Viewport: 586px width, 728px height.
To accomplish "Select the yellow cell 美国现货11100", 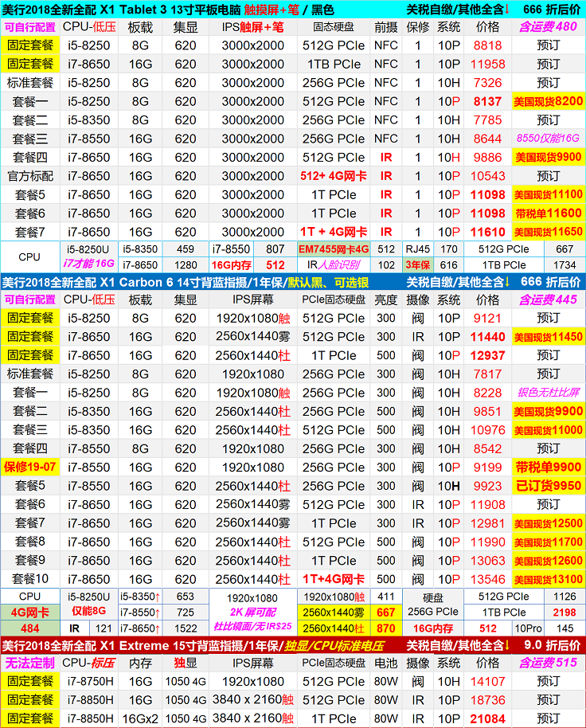I will tap(548, 194).
